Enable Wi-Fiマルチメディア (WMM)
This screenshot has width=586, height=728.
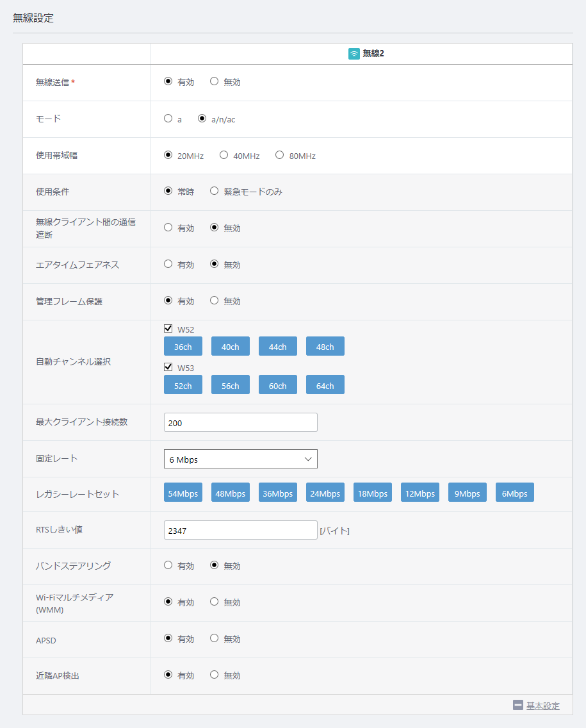pos(168,602)
